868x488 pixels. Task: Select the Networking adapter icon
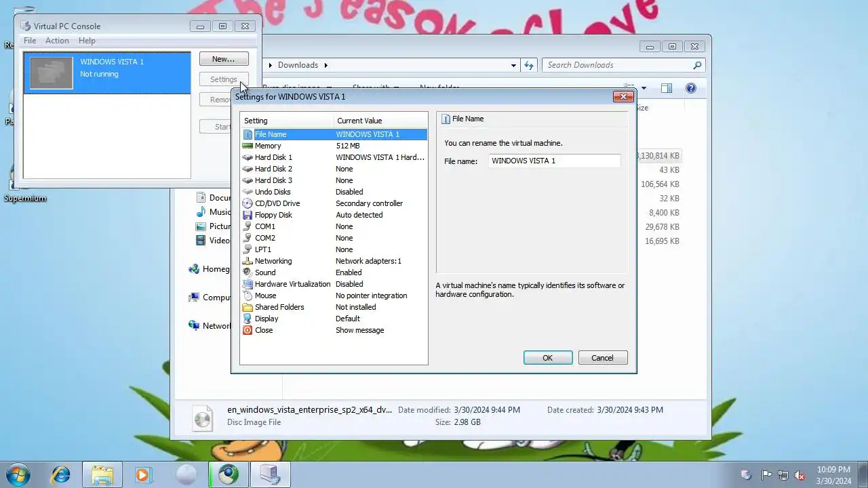(248, 261)
